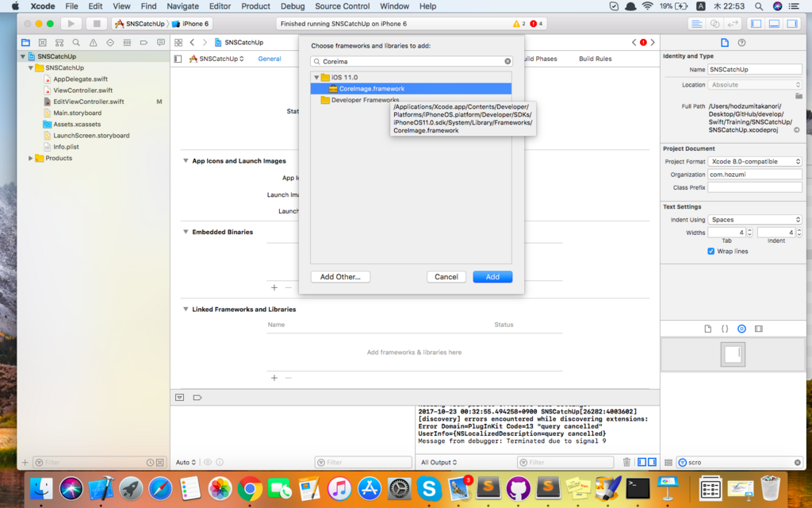Expand the Products group
The height and width of the screenshot is (508, 812).
(x=31, y=158)
